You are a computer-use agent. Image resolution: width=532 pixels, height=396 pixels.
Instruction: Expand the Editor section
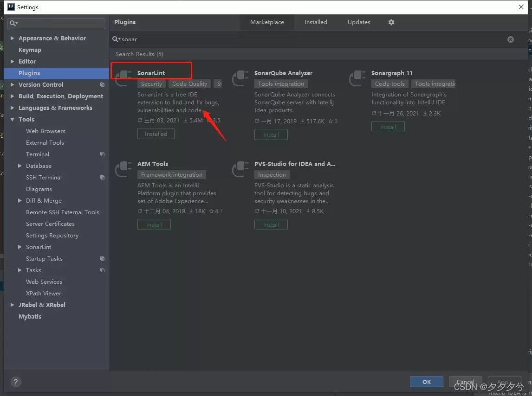12,61
